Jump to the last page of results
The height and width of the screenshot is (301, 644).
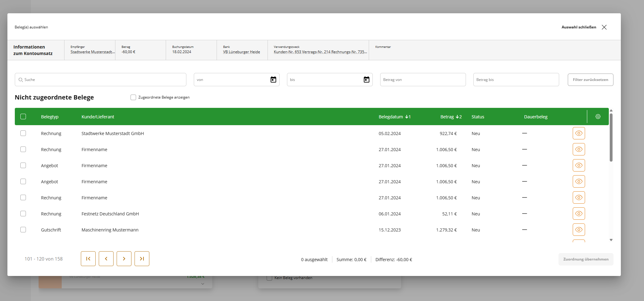coord(142,259)
